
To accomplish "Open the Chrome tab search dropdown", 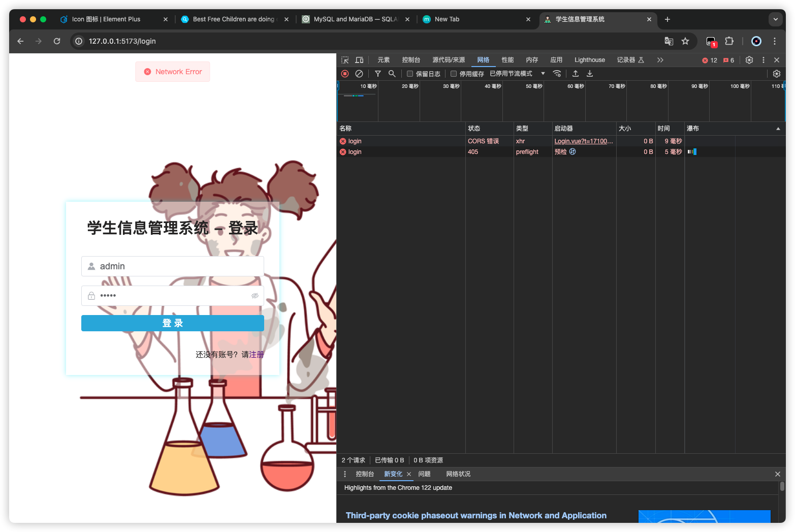I will tap(775, 19).
